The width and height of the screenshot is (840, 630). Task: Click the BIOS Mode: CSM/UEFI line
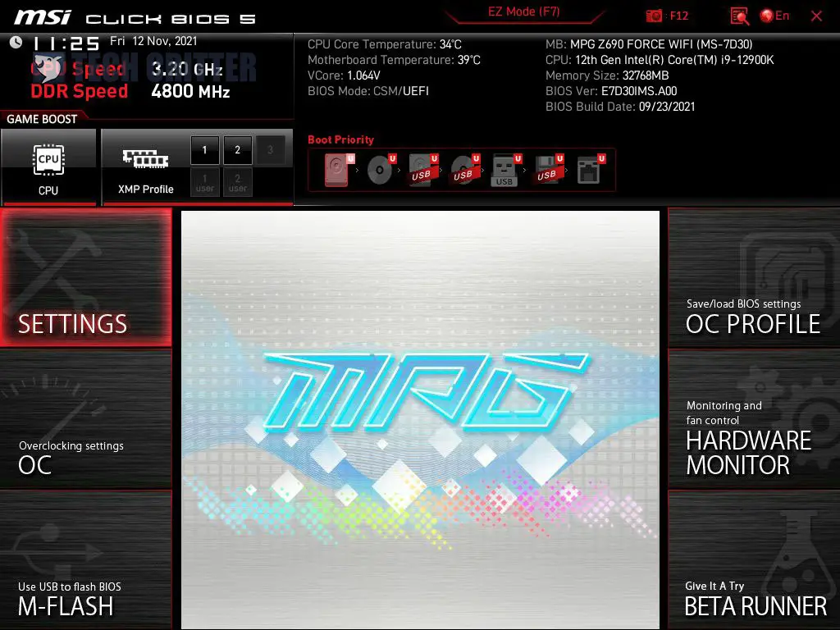(x=368, y=91)
